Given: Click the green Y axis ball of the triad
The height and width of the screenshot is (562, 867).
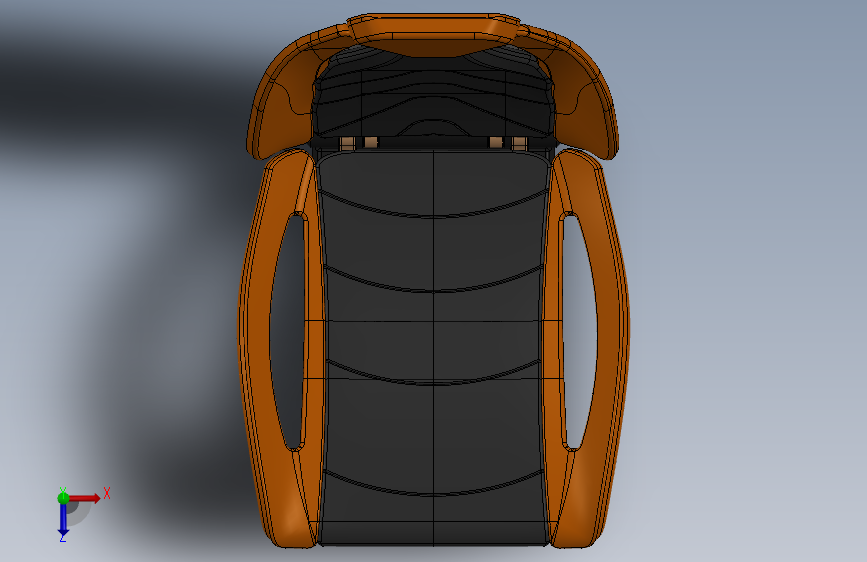Looking at the screenshot, I should tap(63, 498).
